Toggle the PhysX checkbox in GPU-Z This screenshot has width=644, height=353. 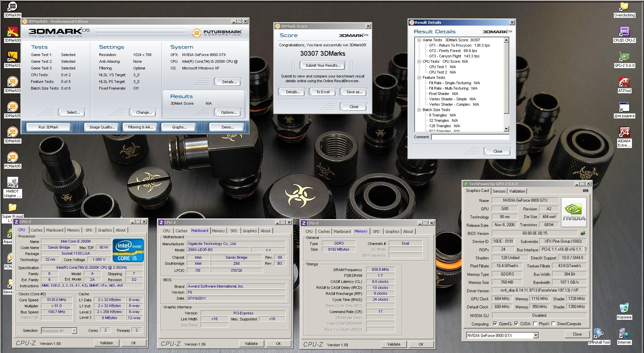[x=535, y=324]
